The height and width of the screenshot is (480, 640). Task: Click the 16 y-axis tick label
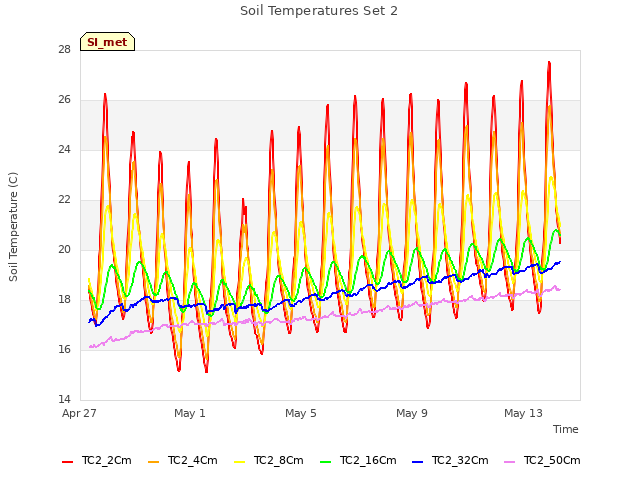tap(64, 349)
